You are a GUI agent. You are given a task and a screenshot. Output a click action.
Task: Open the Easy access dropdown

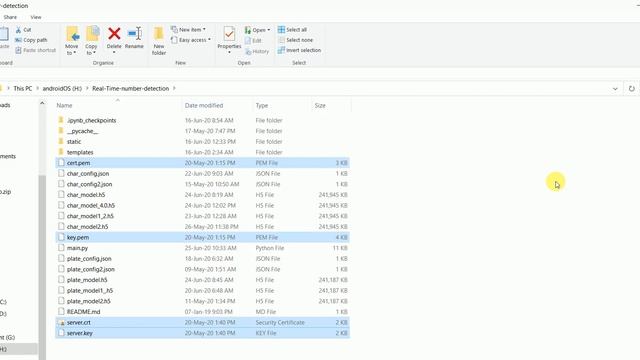point(191,40)
